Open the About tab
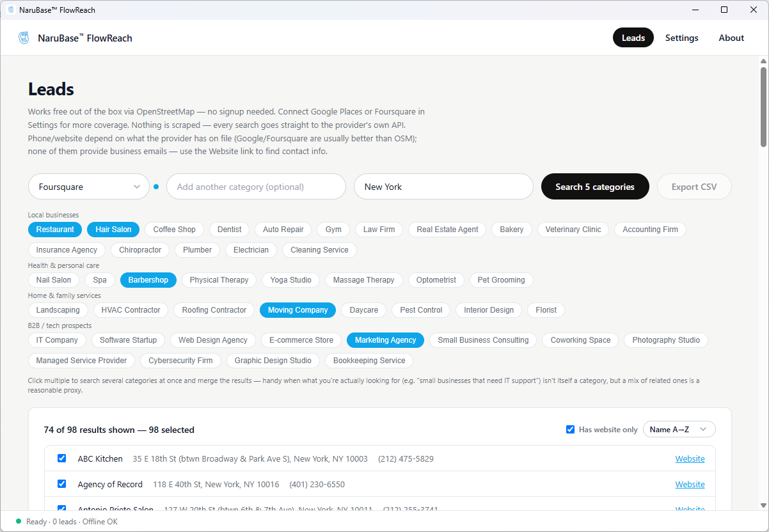This screenshot has height=532, width=769. [x=731, y=38]
